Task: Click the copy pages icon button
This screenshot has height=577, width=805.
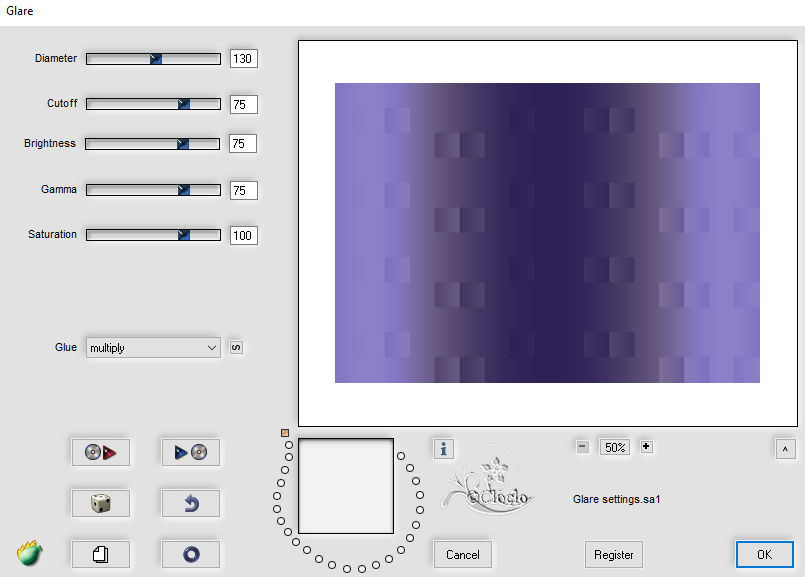Action: click(x=101, y=554)
